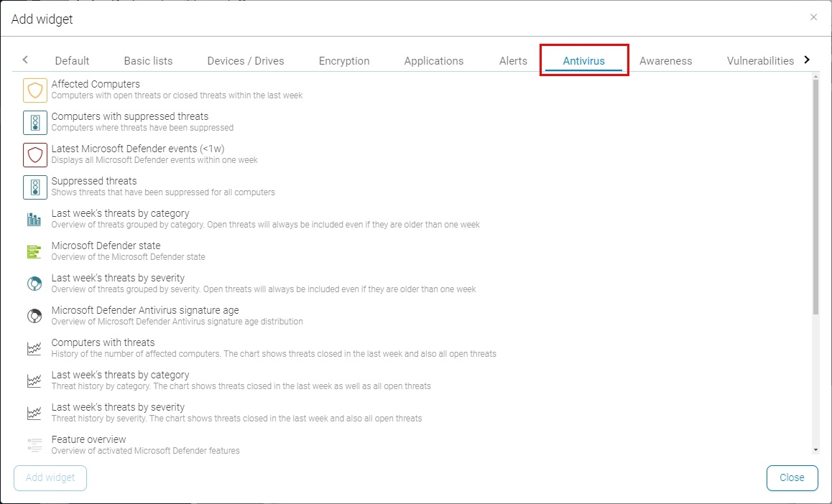Viewport: 832px width, 504px height.
Task: Click description 'Overview of activated Microsoft Defender features'
Action: 145,451
